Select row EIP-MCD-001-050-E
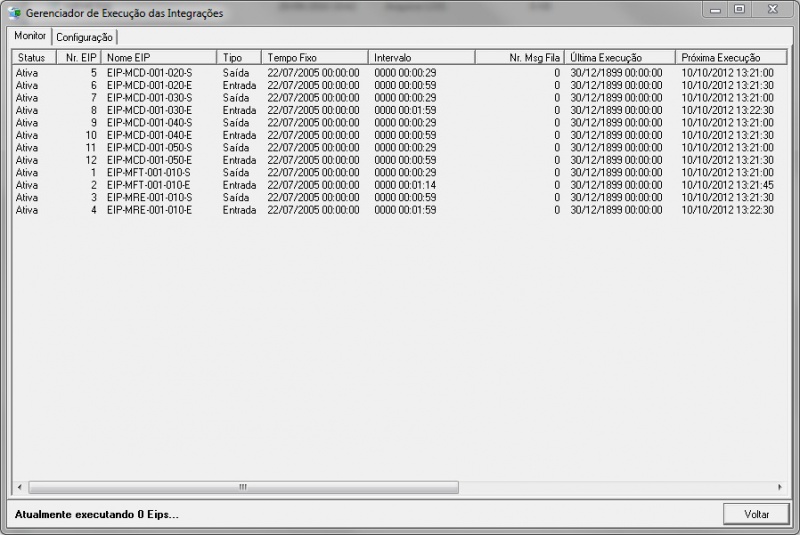 tap(149, 160)
